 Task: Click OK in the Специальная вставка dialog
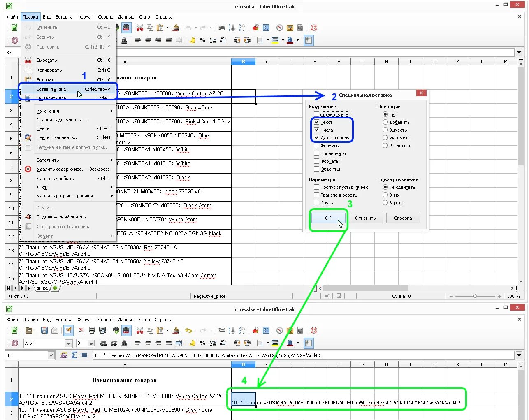click(328, 218)
